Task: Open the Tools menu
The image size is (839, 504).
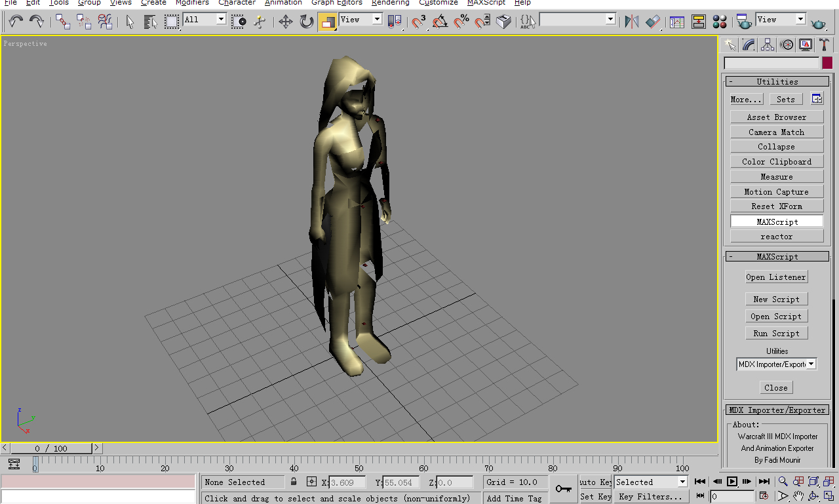Action: (59, 3)
